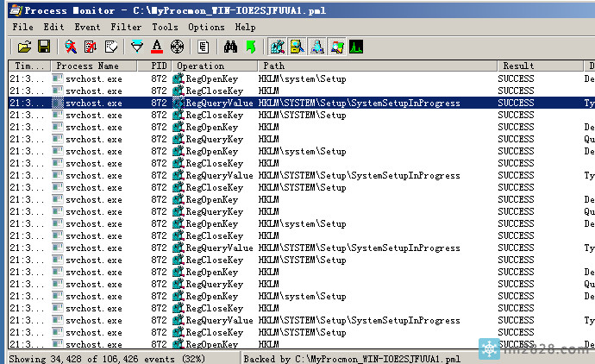
Task: Open the Filter funnel tool
Action: 138,47
